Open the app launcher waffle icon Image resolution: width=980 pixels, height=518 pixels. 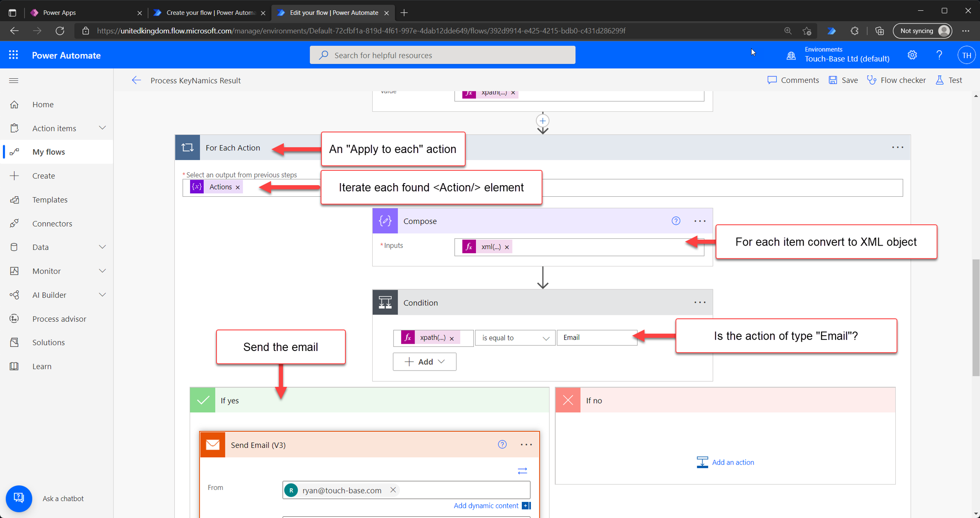coord(13,55)
